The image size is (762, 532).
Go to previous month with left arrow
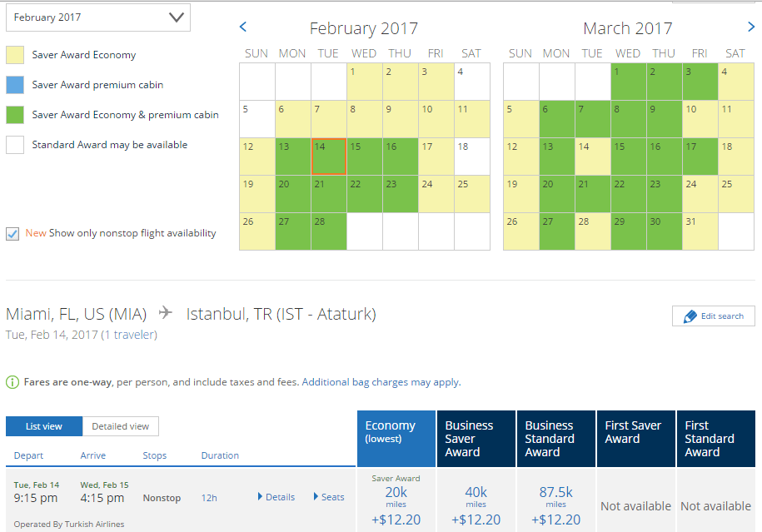coord(243,27)
